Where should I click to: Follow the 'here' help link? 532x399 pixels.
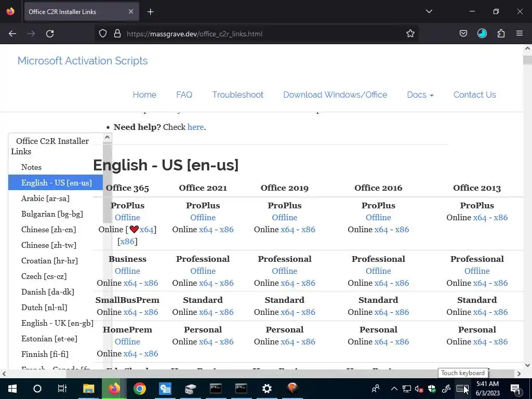coord(196,127)
